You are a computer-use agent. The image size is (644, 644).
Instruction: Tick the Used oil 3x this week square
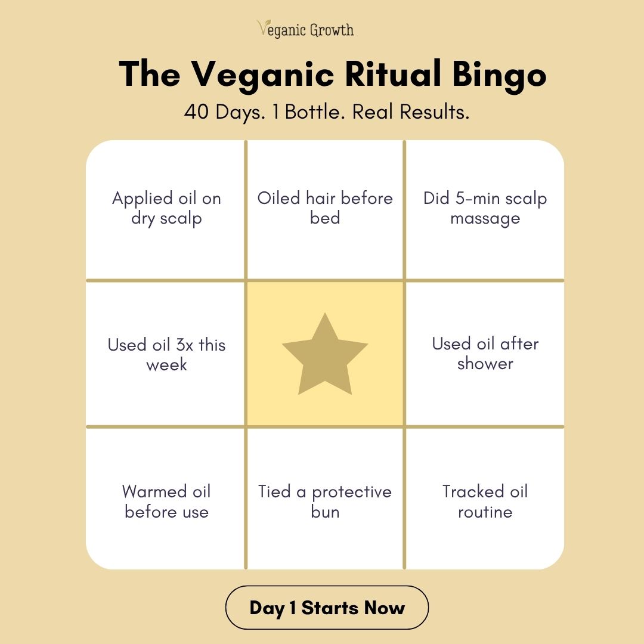(x=166, y=354)
